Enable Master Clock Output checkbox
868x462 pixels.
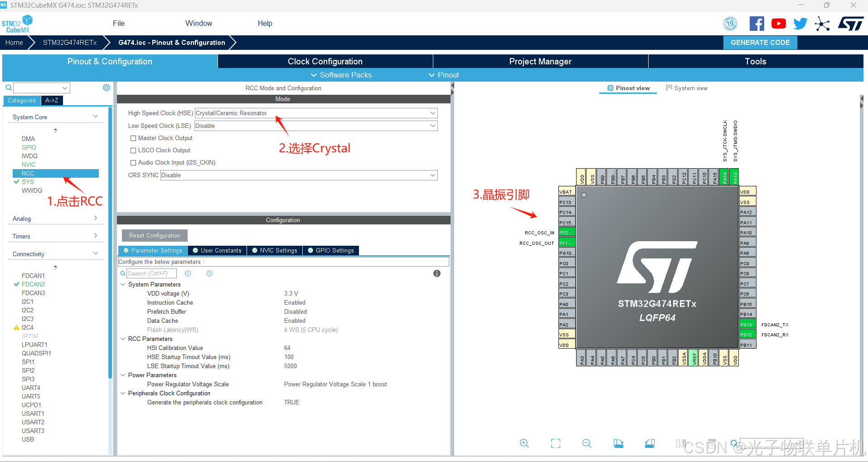click(x=133, y=138)
